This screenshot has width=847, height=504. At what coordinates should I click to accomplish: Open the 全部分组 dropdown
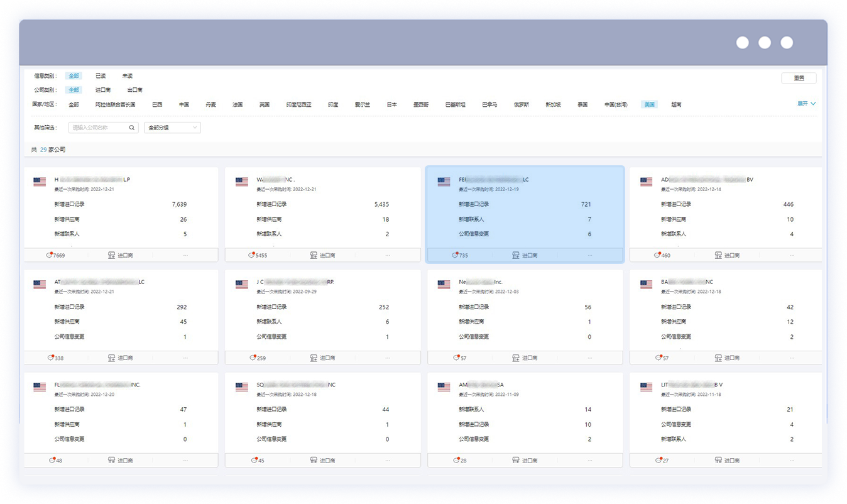173,128
